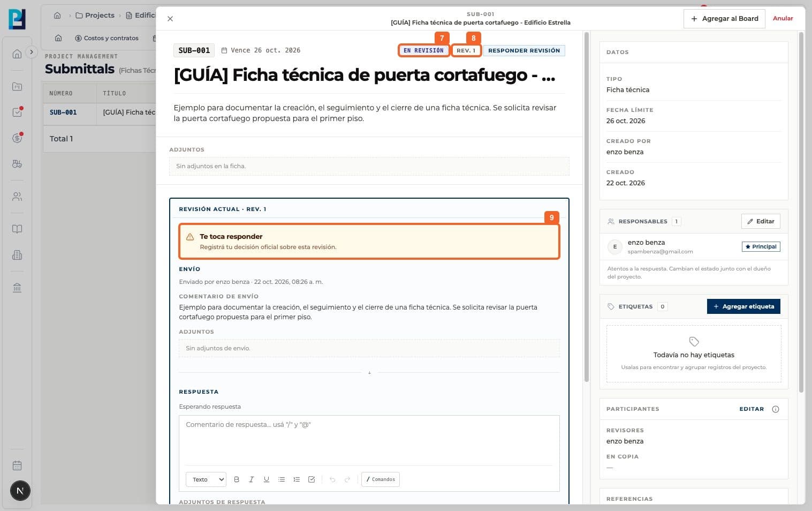This screenshot has width=812, height=511.
Task: Open Costos y contratos tab
Action: click(x=107, y=38)
